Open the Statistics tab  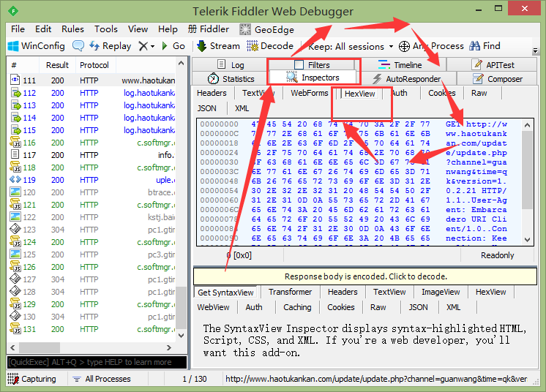pos(231,79)
